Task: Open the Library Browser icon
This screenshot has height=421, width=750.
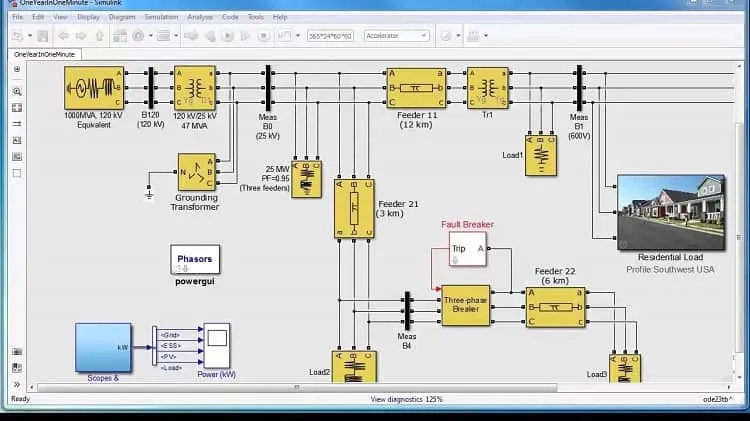Action: coord(120,36)
